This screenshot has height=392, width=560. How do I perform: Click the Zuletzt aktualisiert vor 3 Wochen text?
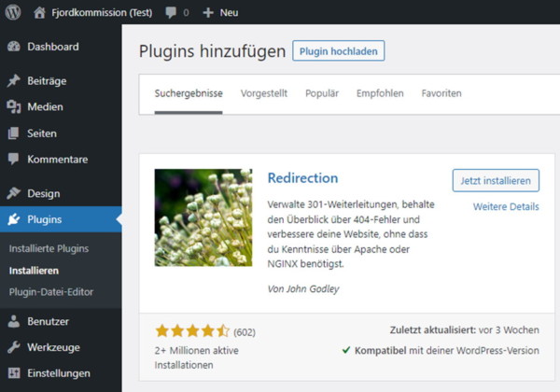point(464,329)
